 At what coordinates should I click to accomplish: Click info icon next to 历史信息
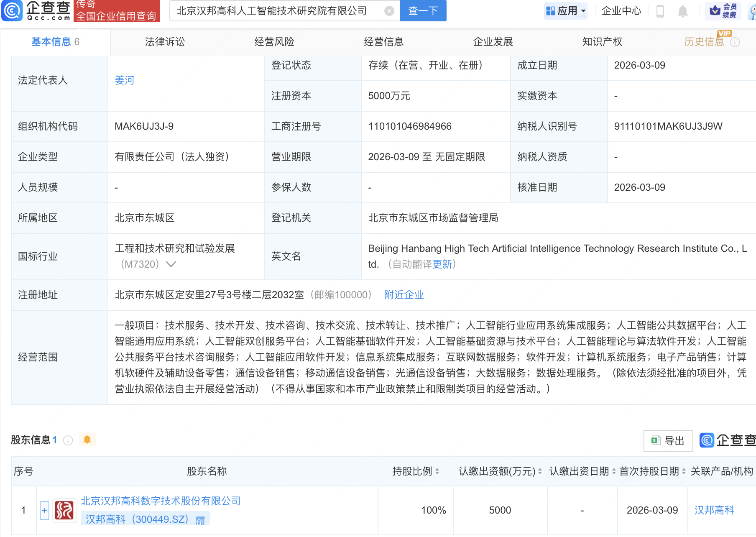tap(735, 42)
